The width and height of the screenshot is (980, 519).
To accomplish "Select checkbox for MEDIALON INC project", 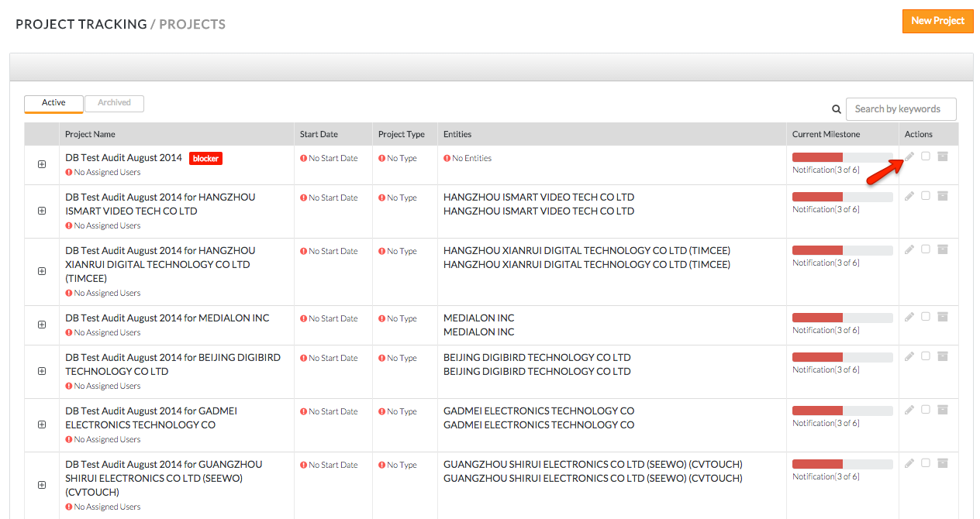I will click(x=926, y=317).
